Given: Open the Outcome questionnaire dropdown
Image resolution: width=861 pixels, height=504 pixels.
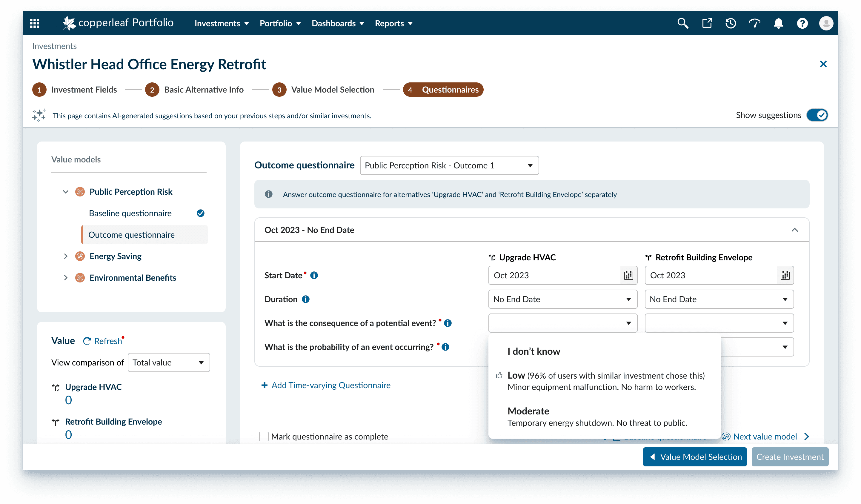Looking at the screenshot, I should (449, 165).
